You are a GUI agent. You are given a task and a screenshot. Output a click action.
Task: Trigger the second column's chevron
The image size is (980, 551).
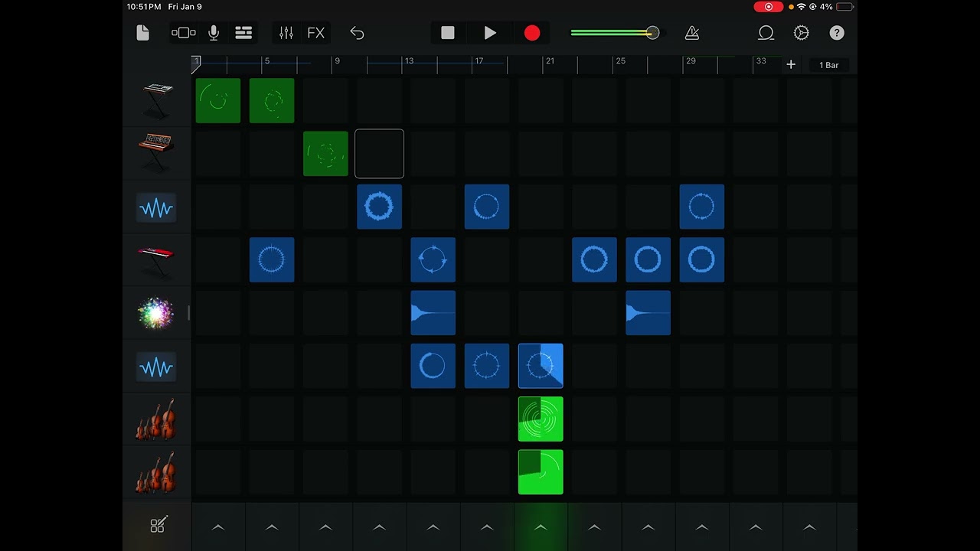[272, 527]
